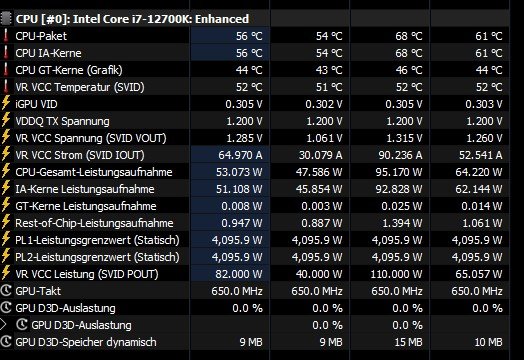Click the CPU chip icon in header row
This screenshot has height=360, width=524.
[6, 18]
